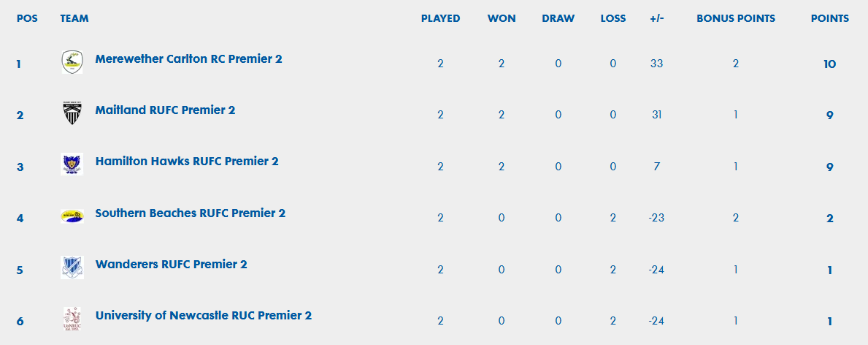Image resolution: width=868 pixels, height=345 pixels.
Task: Open Hamilton Hawks RUFC Premier 2 link
Action: (x=187, y=162)
